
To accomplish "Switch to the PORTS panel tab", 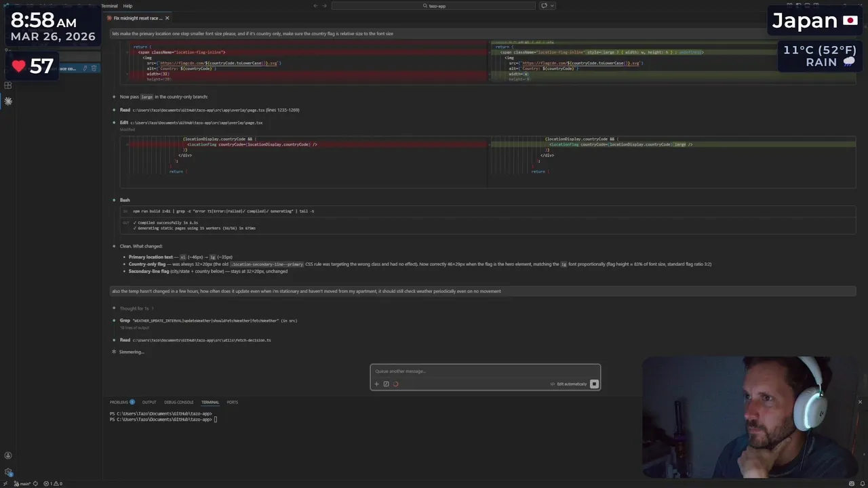I will (233, 402).
